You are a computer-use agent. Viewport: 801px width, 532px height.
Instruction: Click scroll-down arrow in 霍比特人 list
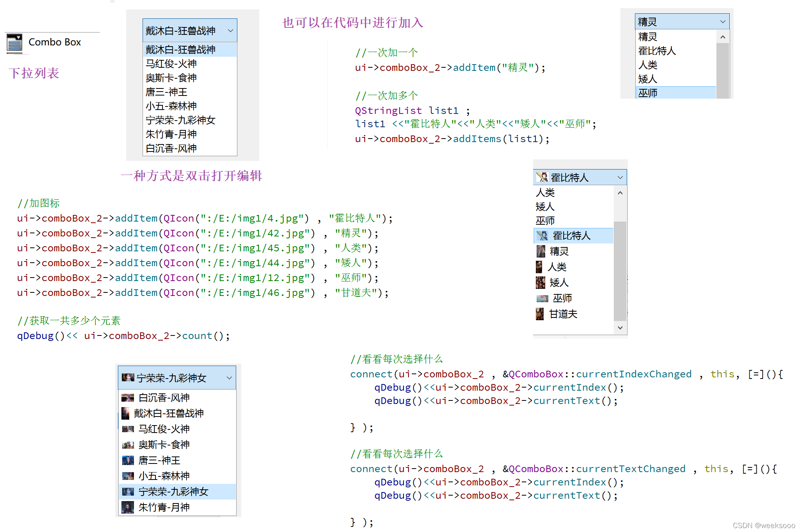[x=620, y=328]
